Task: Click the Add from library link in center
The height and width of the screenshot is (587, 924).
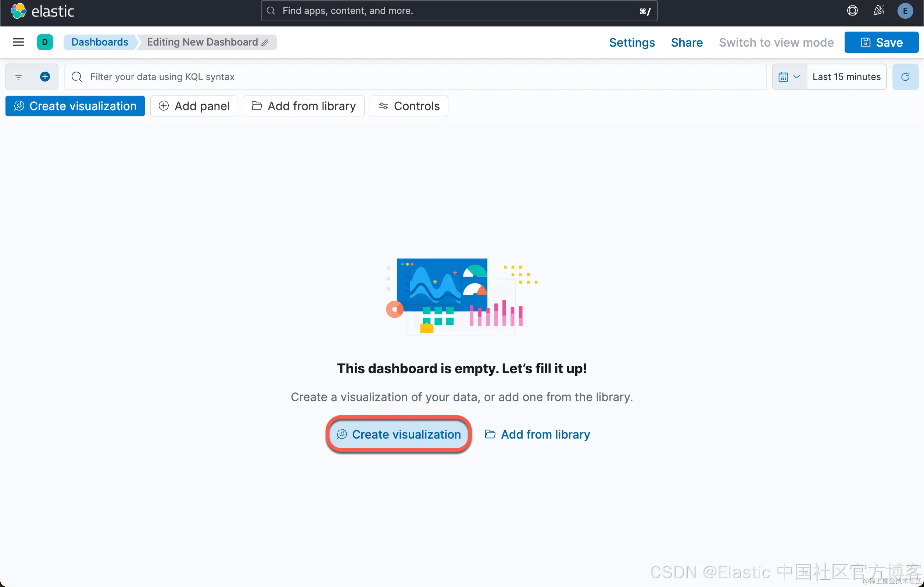Action: (x=537, y=435)
